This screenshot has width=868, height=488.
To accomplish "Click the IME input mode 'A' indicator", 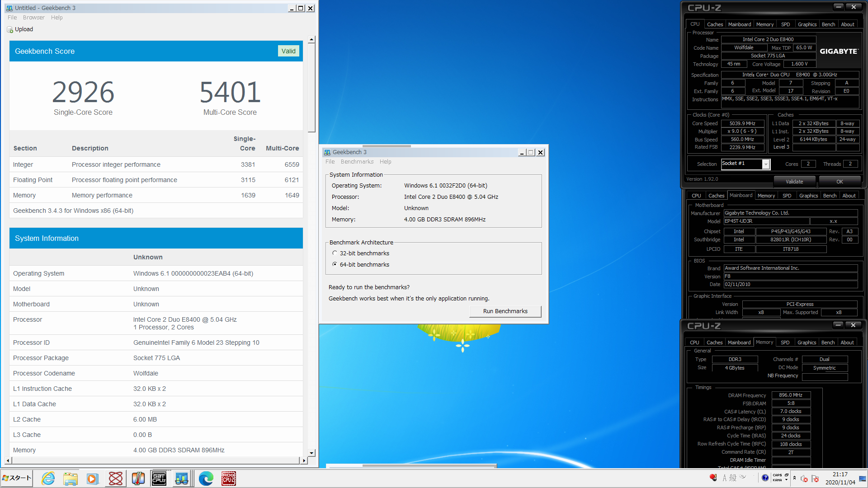I will 725,478.
